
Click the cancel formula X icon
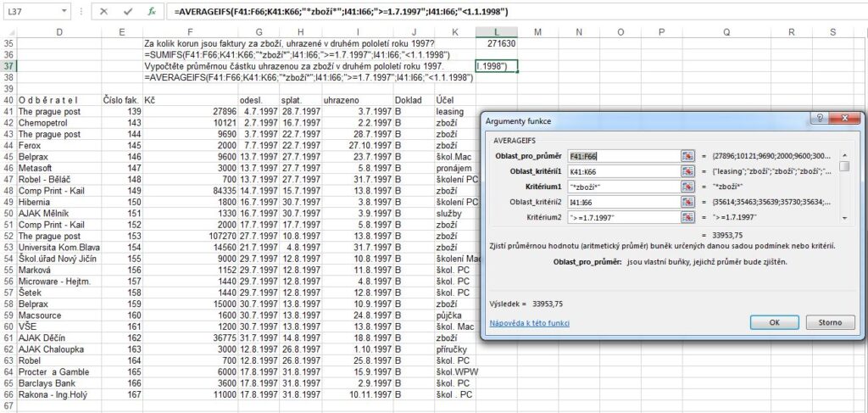tap(103, 12)
